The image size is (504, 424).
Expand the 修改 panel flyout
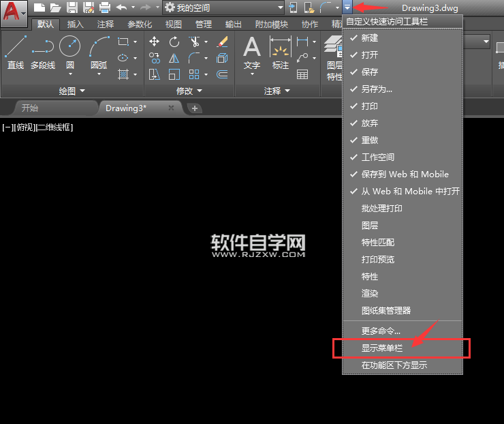pos(189,91)
